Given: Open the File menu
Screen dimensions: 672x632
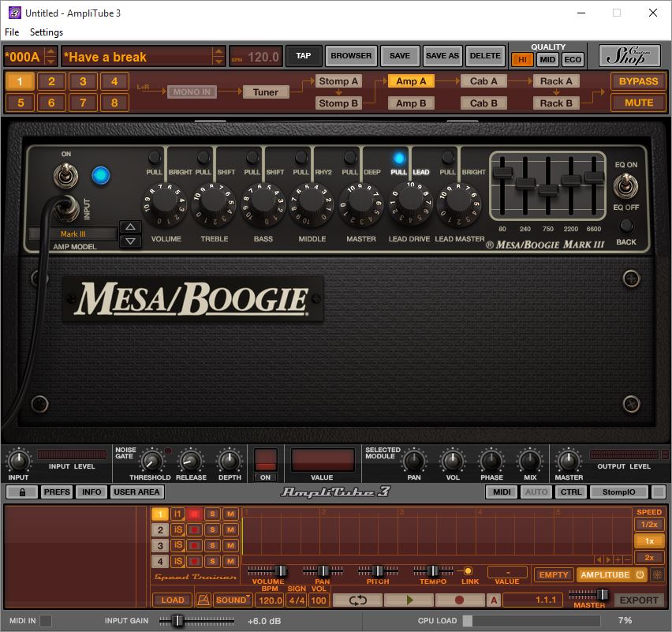Looking at the screenshot, I should click(x=12, y=32).
